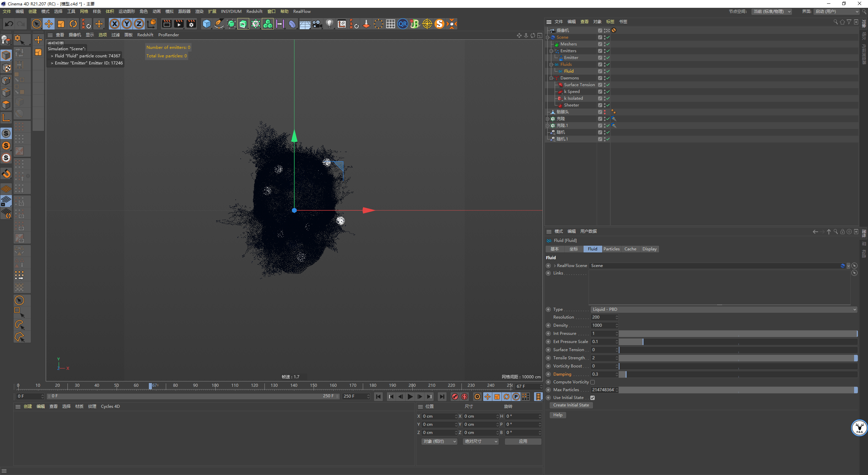
Task: Select the Move tool in top toolbar
Action: pos(49,24)
